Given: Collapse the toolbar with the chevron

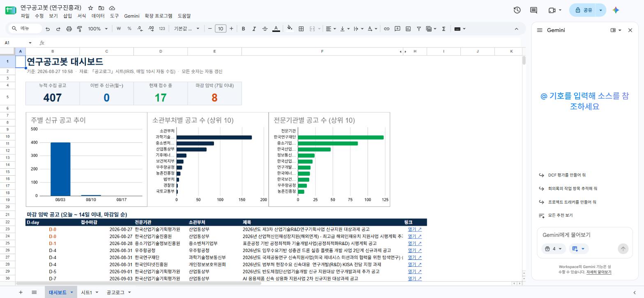Looking at the screenshot, I should [x=516, y=29].
